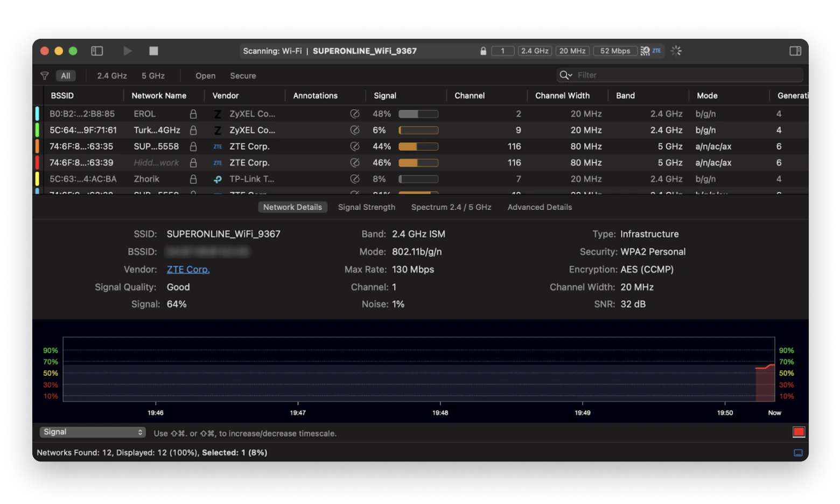Click the yellow color swatch for Zhorik
840x504 pixels.
point(37,178)
